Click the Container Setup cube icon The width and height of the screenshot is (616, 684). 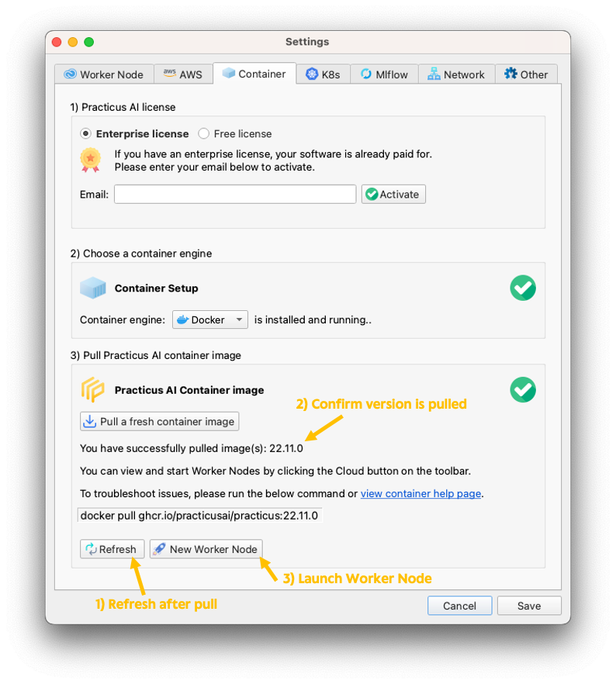point(93,288)
